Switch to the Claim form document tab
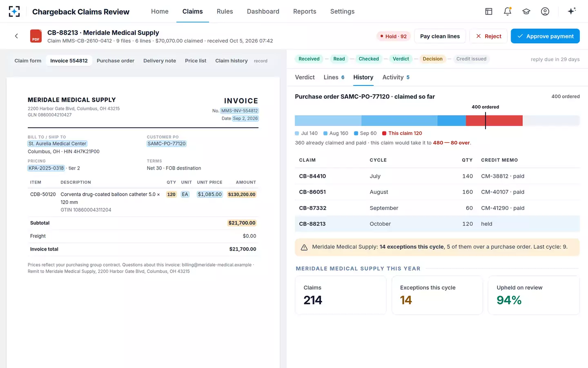 (28, 61)
